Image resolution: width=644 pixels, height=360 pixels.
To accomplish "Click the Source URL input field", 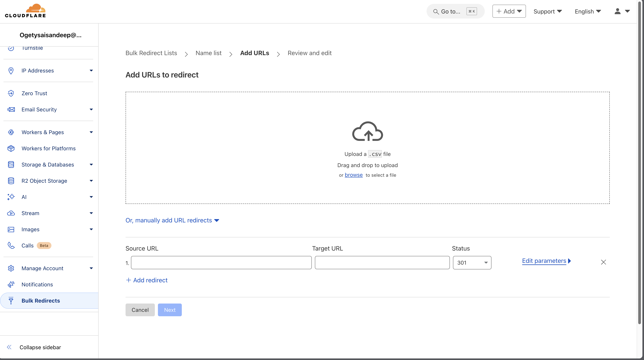I will 221,263.
